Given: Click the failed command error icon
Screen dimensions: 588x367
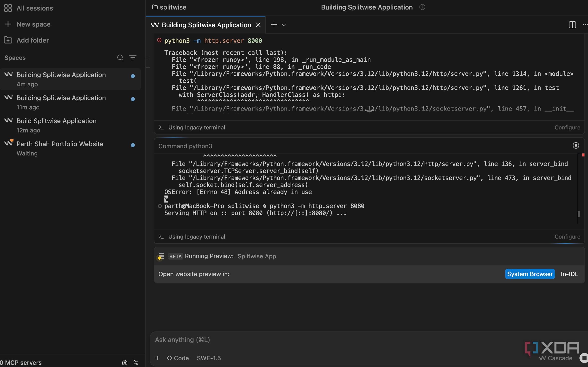Looking at the screenshot, I should (159, 40).
